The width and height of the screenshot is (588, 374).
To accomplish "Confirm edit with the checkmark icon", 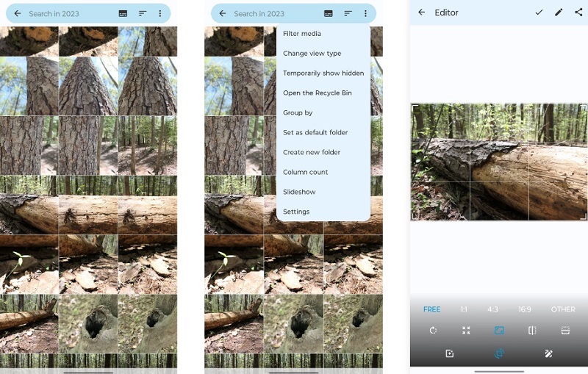I will pyautogui.click(x=539, y=12).
